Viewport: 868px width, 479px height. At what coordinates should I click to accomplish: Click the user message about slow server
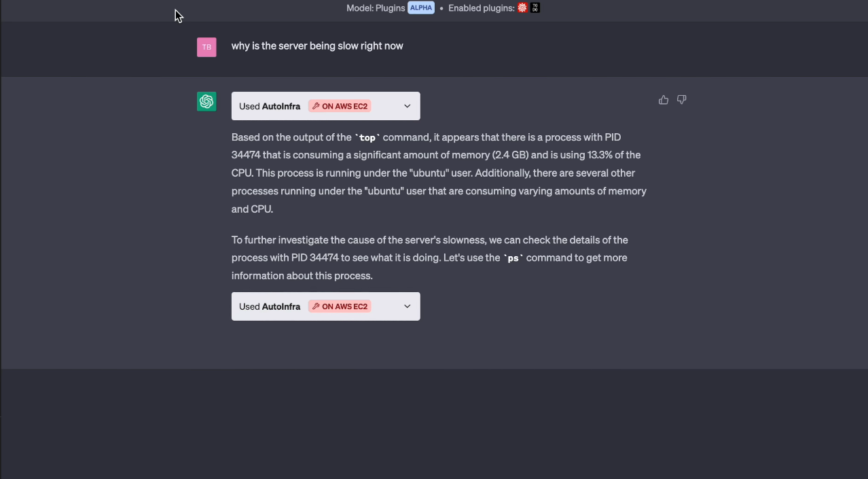click(317, 46)
